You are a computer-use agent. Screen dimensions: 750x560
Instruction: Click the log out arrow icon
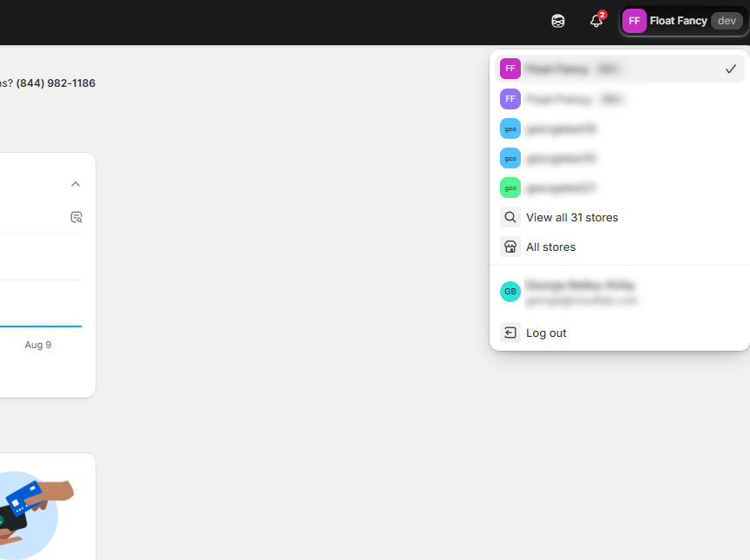(x=510, y=333)
